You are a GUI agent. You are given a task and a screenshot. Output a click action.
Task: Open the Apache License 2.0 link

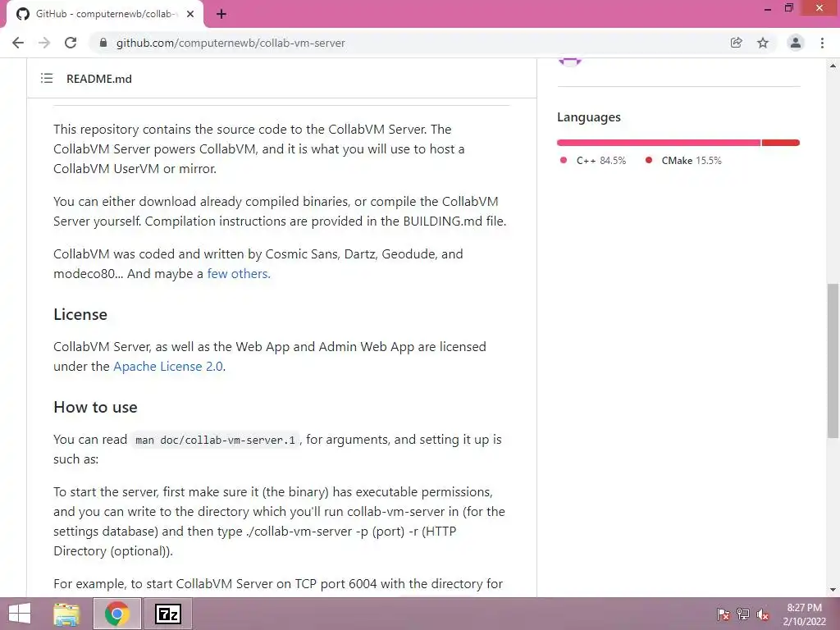click(x=167, y=367)
